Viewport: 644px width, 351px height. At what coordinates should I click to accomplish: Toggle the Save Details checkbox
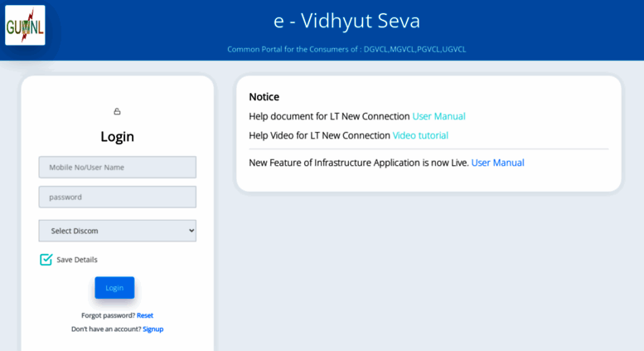tap(46, 260)
